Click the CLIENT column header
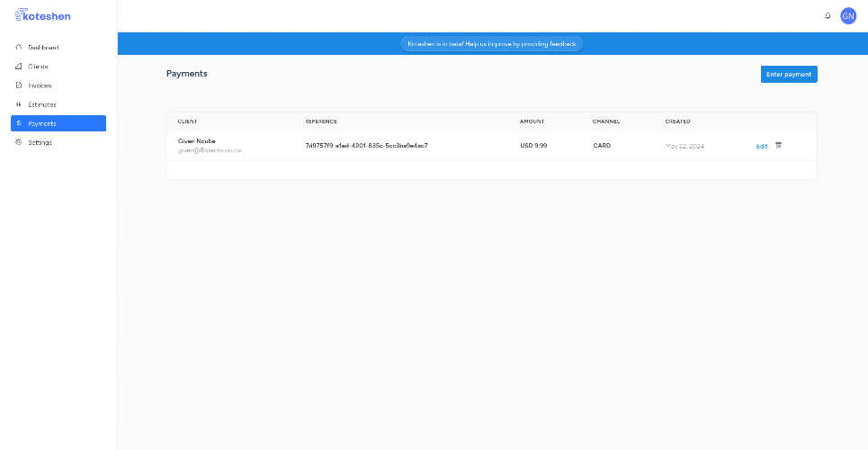This screenshot has width=868, height=450. [x=187, y=121]
